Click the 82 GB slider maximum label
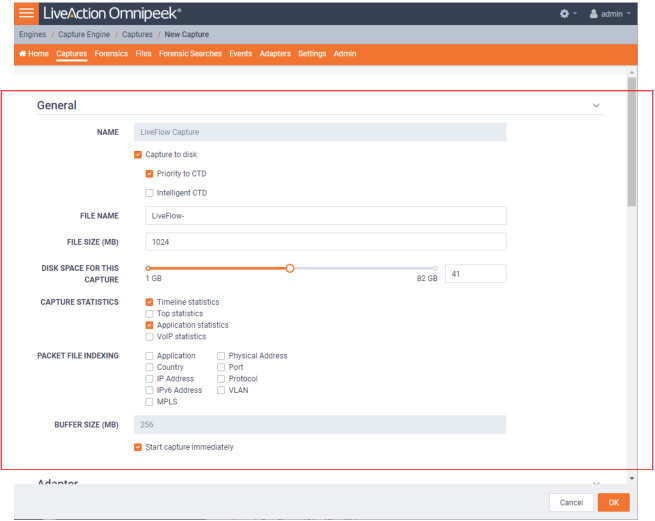Image resolution: width=655 pixels, height=521 pixels. click(x=427, y=278)
